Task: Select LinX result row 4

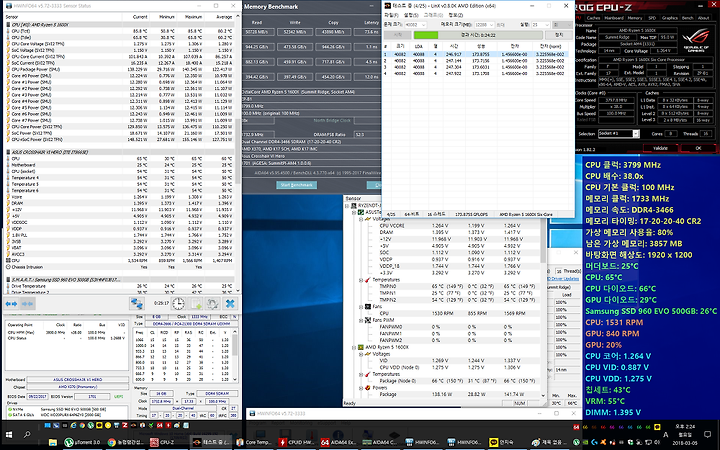Action: coord(476,73)
